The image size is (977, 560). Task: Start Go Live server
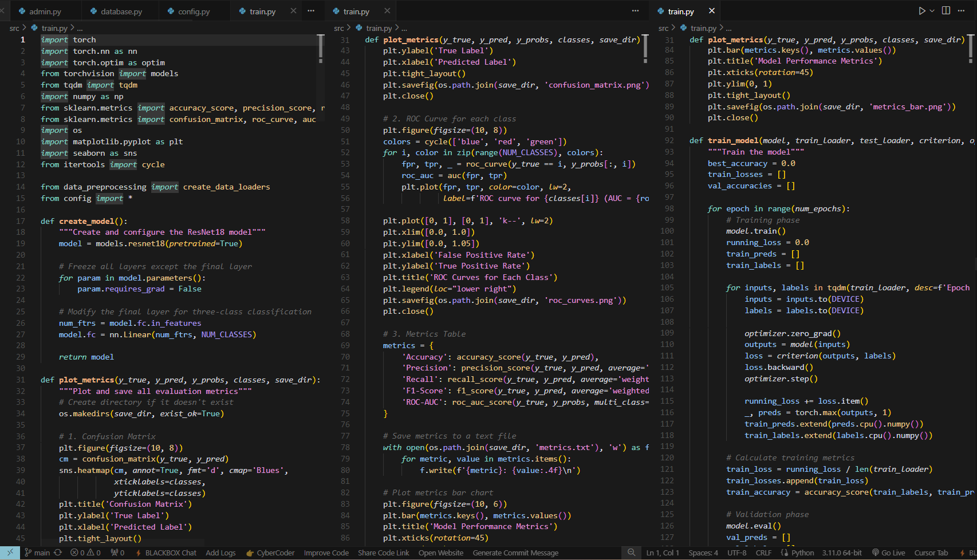tap(888, 553)
